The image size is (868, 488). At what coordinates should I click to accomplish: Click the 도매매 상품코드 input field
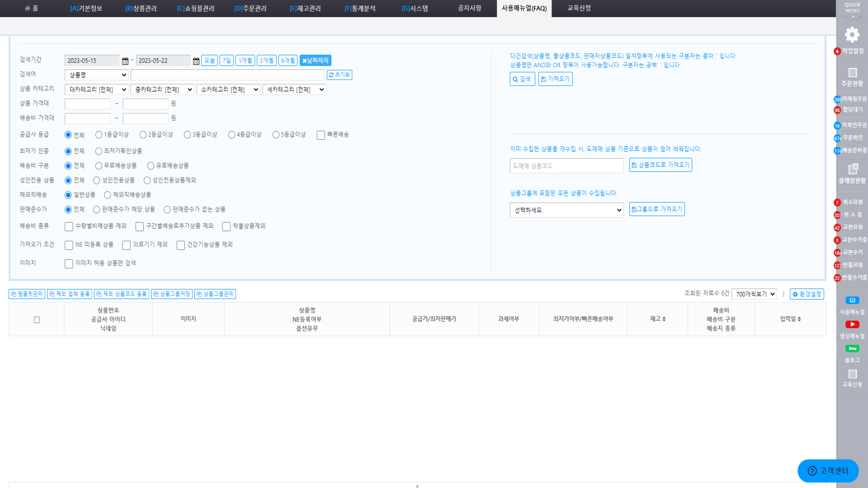(x=567, y=166)
